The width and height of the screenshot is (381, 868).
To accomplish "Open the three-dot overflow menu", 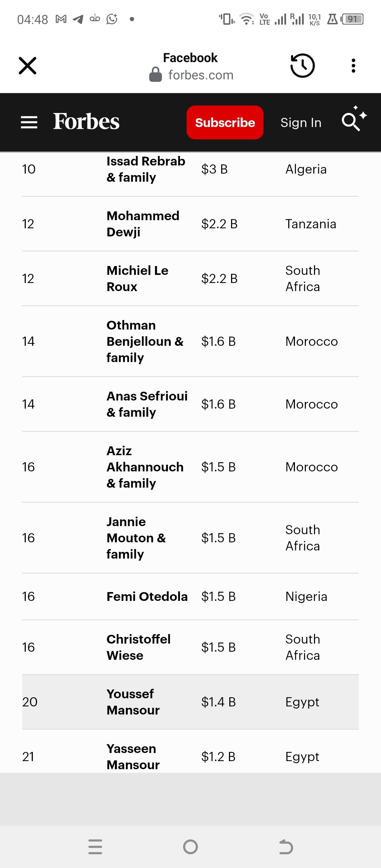I will point(353,66).
